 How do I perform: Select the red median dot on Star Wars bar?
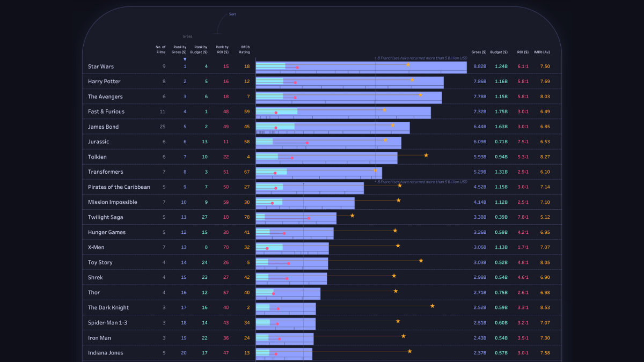coord(297,67)
